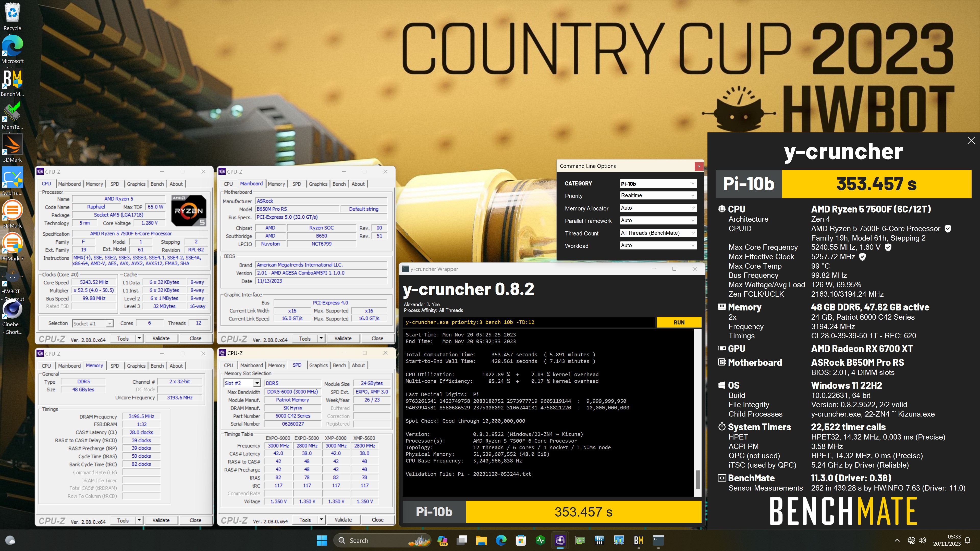Open the Thread Count dropdown
The width and height of the screenshot is (980, 551).
point(658,233)
